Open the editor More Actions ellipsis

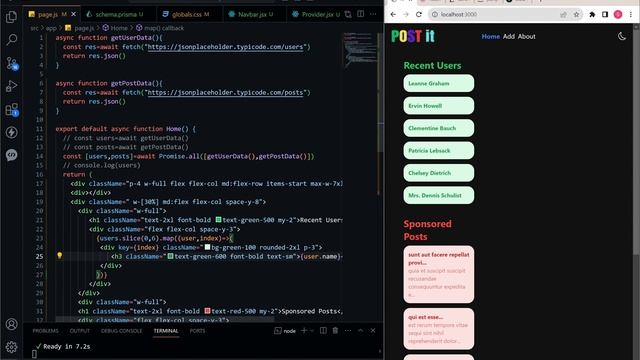[373, 14]
